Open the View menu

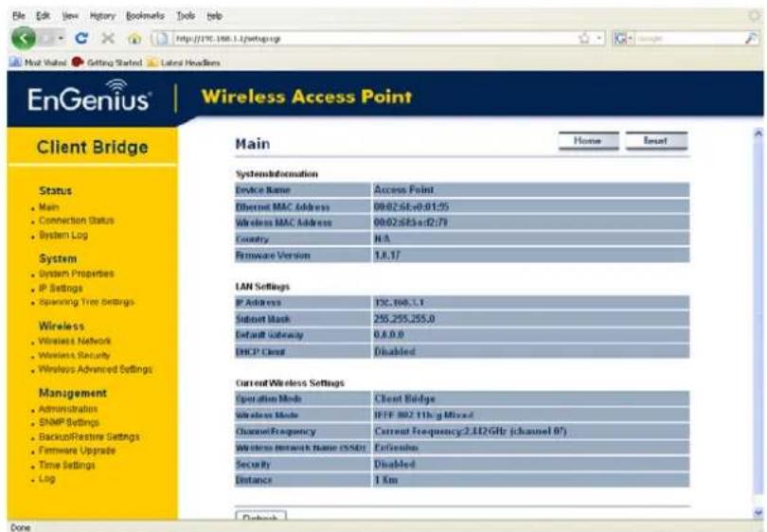[70, 16]
